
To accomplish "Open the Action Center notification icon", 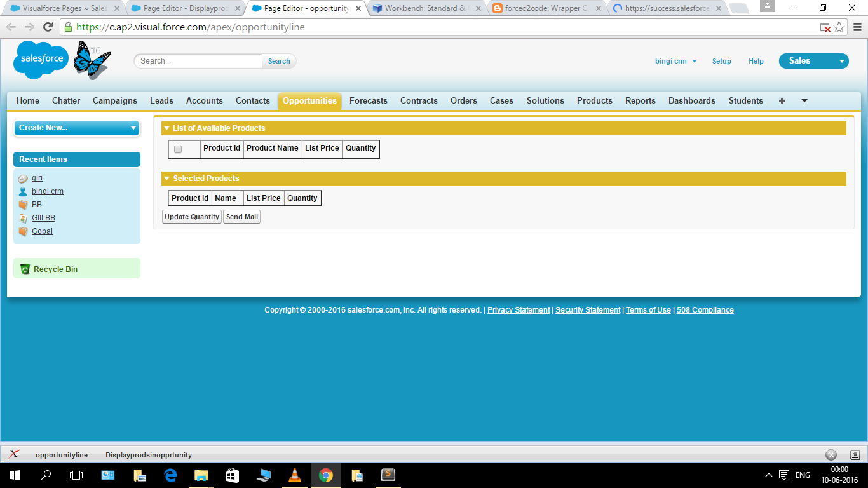I will 785,475.
